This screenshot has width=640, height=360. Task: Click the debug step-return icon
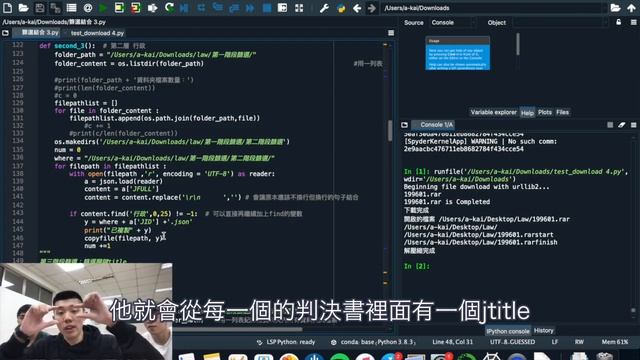coord(233,8)
